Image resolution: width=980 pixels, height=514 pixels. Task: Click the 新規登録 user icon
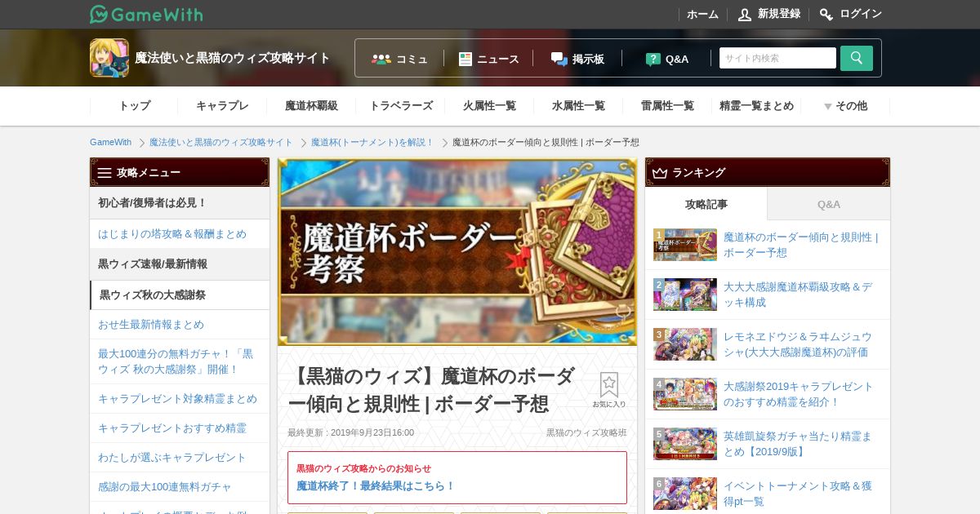pyautogui.click(x=745, y=14)
